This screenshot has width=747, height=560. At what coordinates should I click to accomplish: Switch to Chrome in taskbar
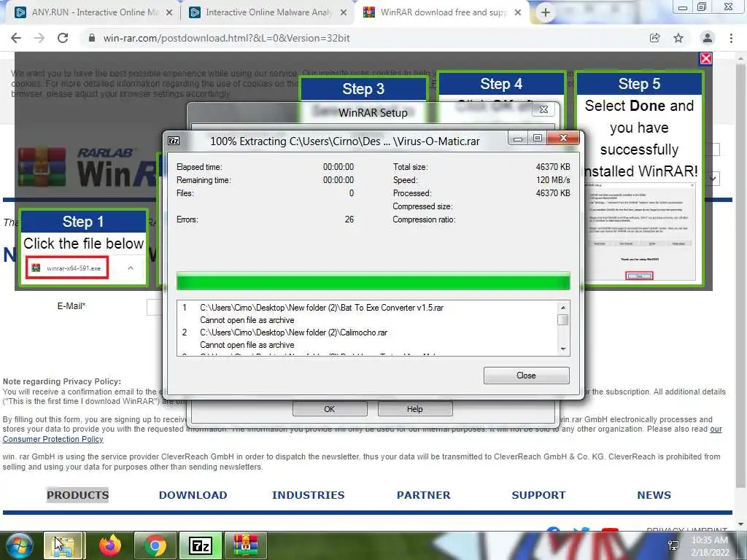(155, 545)
